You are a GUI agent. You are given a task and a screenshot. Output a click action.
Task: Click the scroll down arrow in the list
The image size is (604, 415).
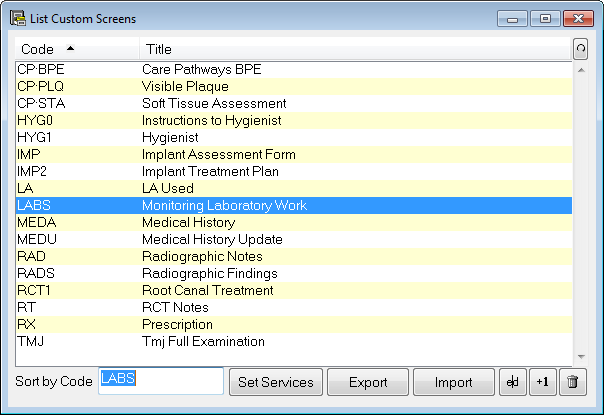(x=581, y=357)
